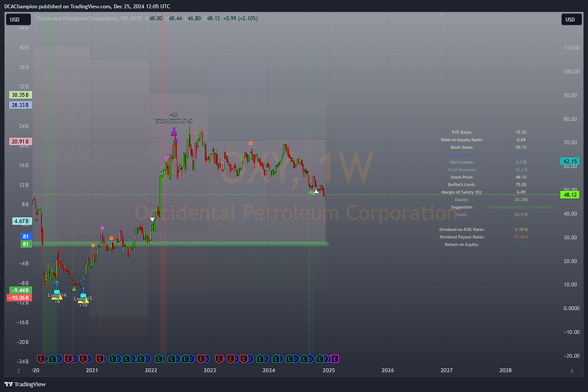Click the white down-triangle before 2022 rally

[x=152, y=220]
